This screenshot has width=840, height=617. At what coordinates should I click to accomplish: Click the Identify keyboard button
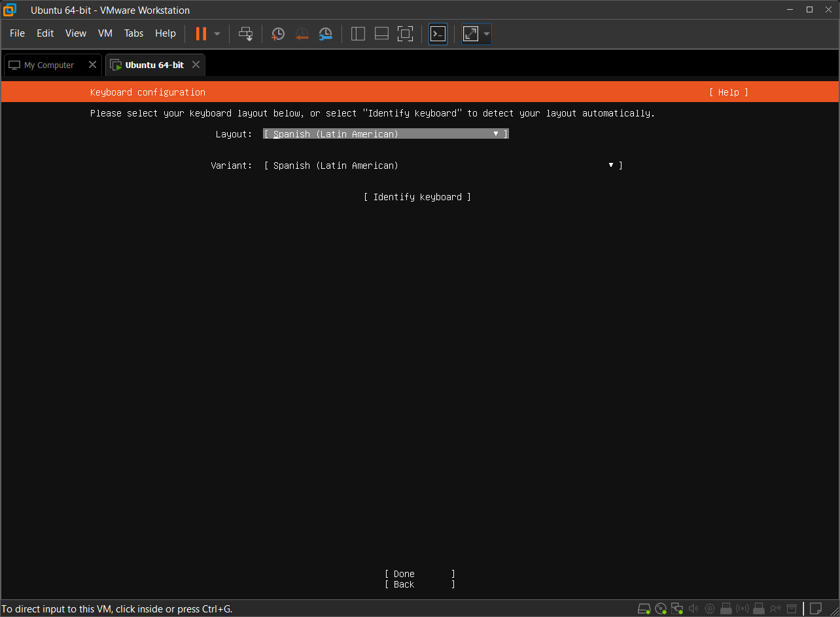(x=417, y=197)
